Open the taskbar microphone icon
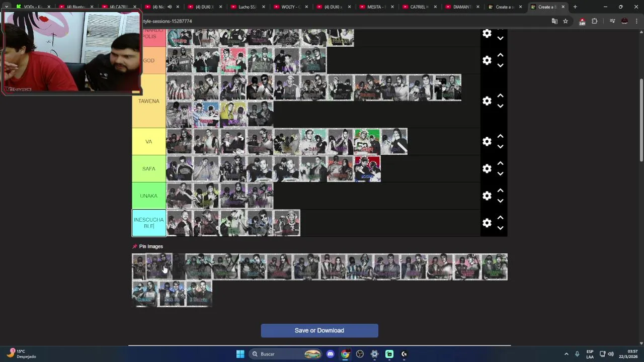 (x=577, y=354)
